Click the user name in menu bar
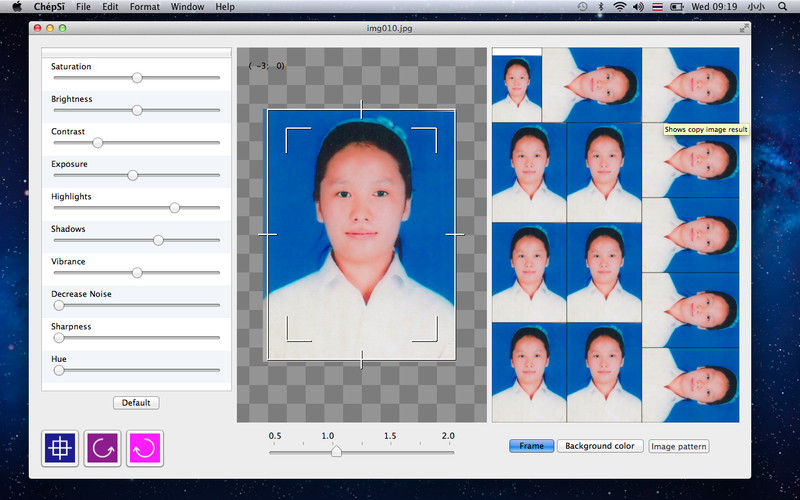This screenshot has height=500, width=800. pos(756,7)
